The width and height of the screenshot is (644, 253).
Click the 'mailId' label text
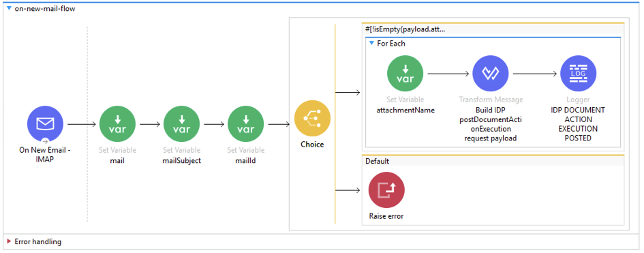245,160
